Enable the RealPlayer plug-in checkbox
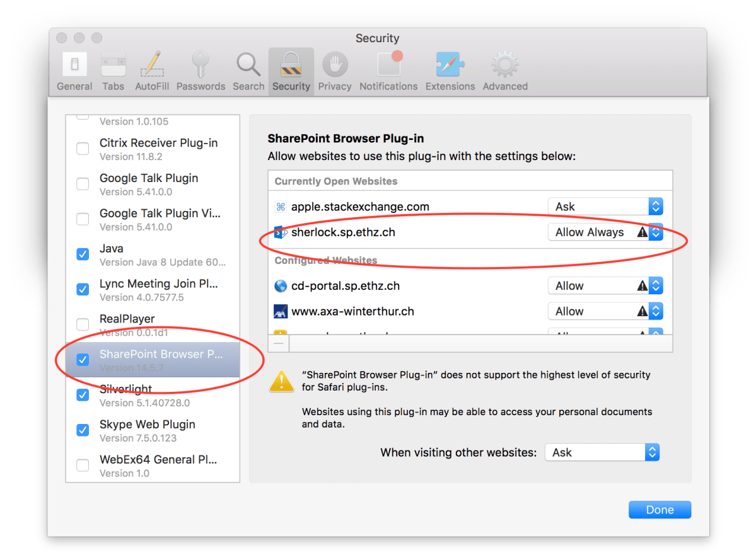 (x=83, y=324)
